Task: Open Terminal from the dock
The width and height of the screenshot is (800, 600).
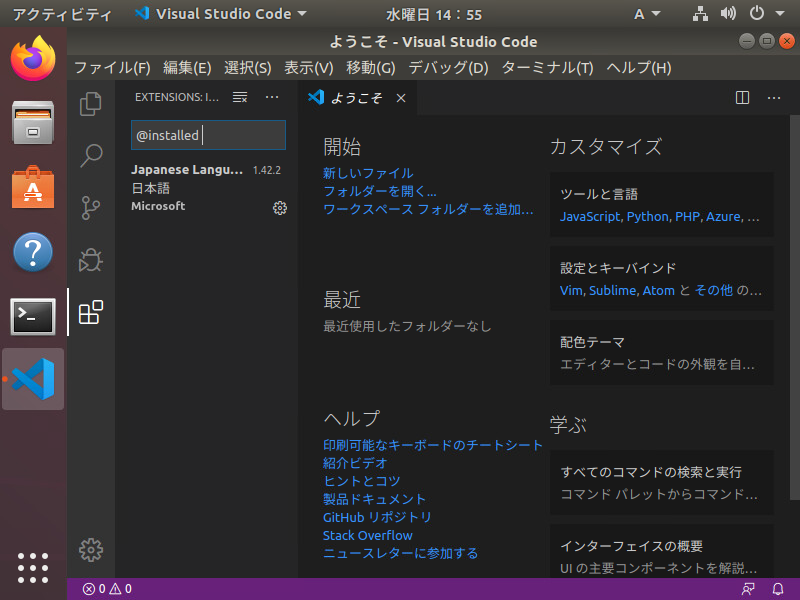Action: tap(33, 316)
